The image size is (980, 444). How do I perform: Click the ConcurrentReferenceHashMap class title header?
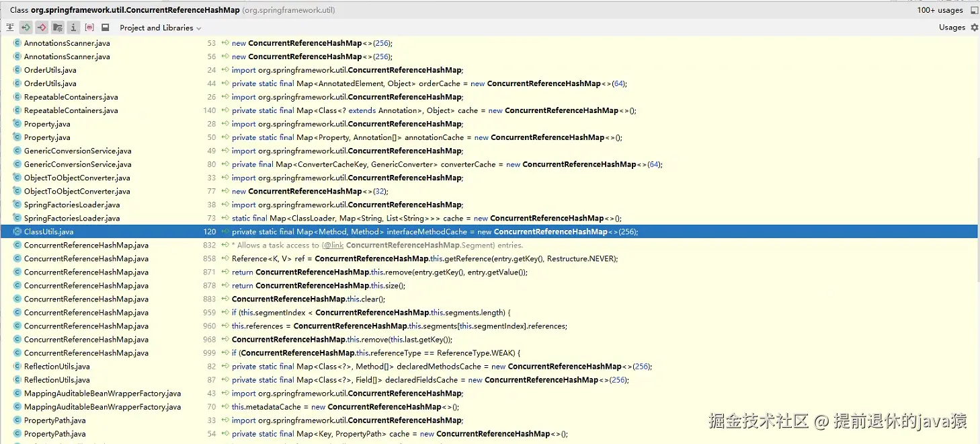(x=172, y=10)
